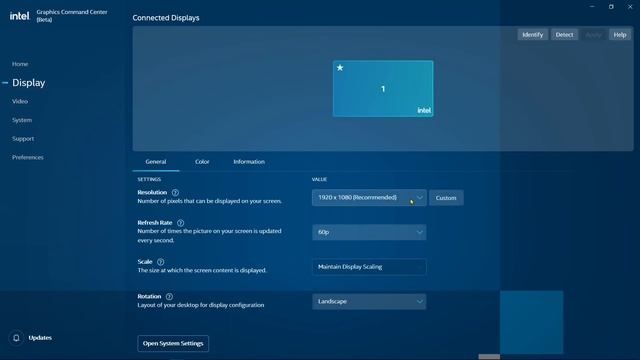This screenshot has width=640, height=360.
Task: Restore down the window
Action: click(611, 7)
